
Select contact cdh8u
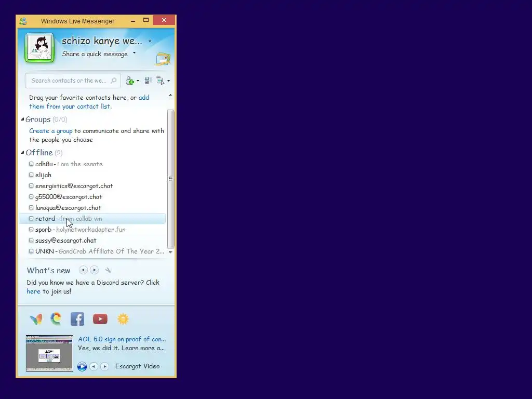point(92,164)
